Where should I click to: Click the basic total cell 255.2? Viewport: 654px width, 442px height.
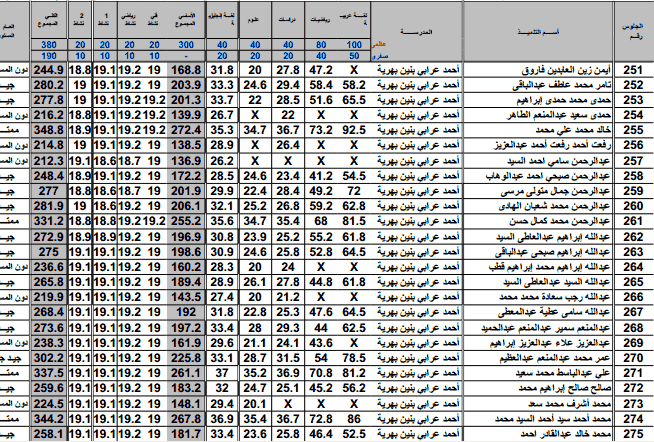click(x=186, y=221)
